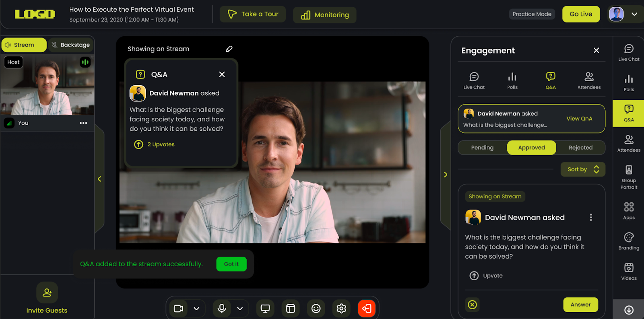Click the edit pencil next to Showing on Stream

coord(229,49)
